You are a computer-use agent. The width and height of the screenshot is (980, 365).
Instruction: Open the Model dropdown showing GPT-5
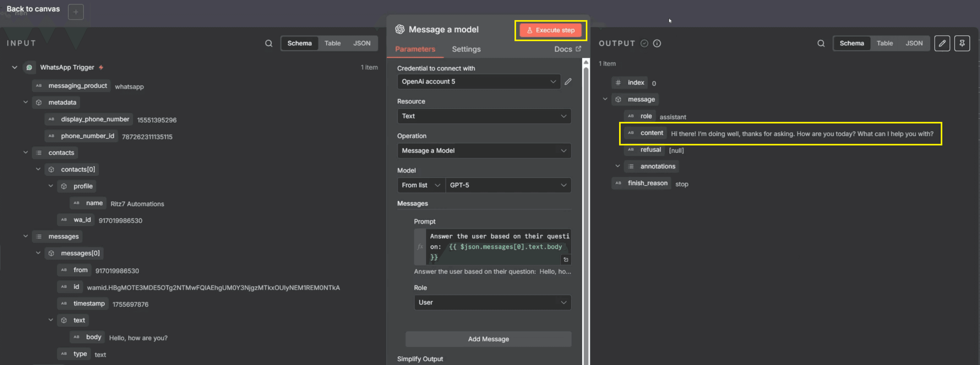tap(508, 185)
